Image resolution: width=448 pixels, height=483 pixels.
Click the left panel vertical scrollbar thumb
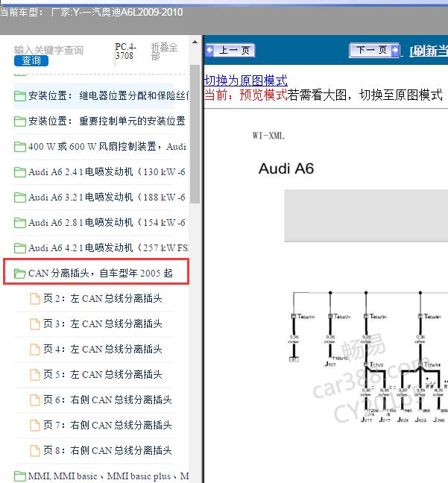click(x=195, y=134)
